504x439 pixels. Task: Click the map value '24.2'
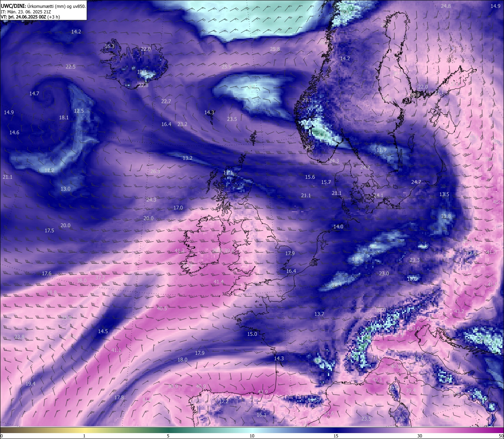pyautogui.click(x=365, y=168)
